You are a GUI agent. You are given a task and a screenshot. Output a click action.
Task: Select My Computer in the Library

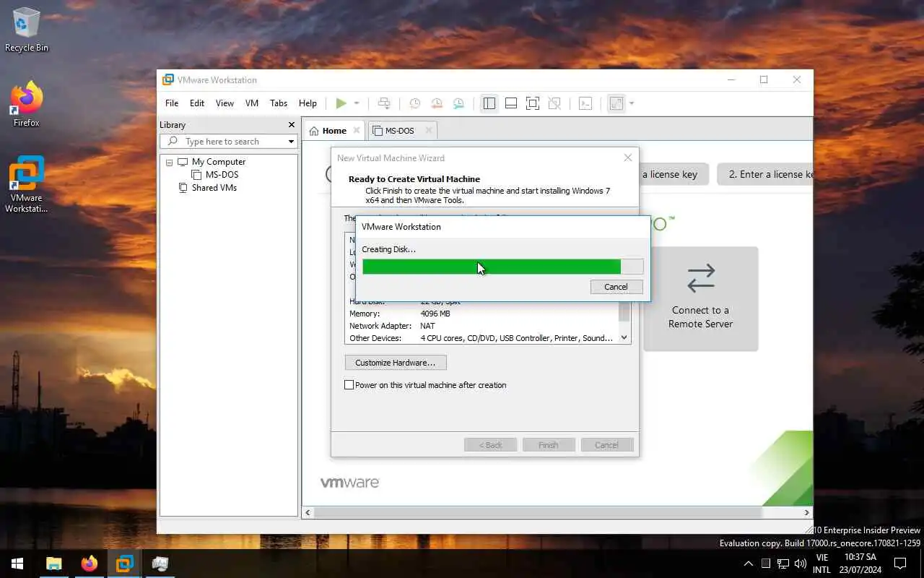click(218, 162)
